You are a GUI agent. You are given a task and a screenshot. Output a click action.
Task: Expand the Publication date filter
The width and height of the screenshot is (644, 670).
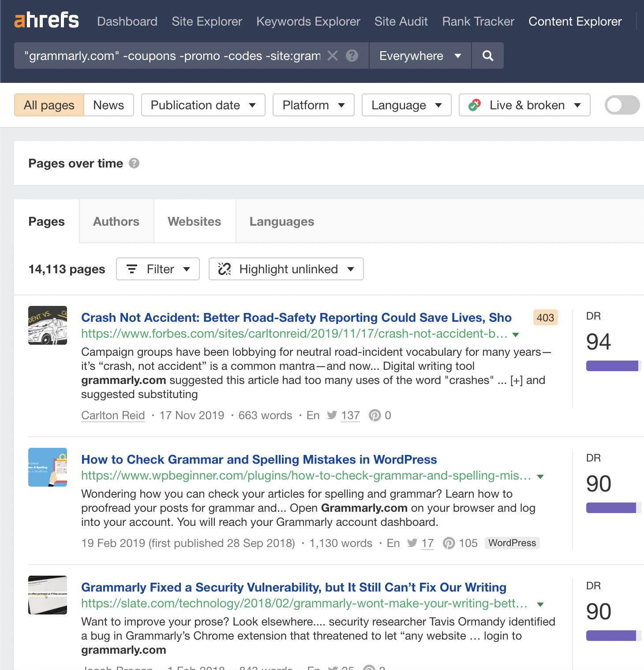202,105
